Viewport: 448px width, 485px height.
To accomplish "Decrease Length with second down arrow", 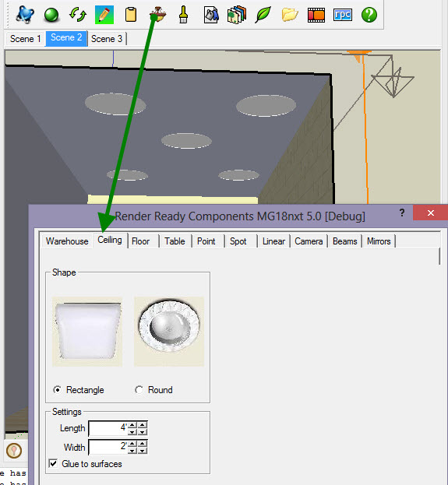I will 143,432.
